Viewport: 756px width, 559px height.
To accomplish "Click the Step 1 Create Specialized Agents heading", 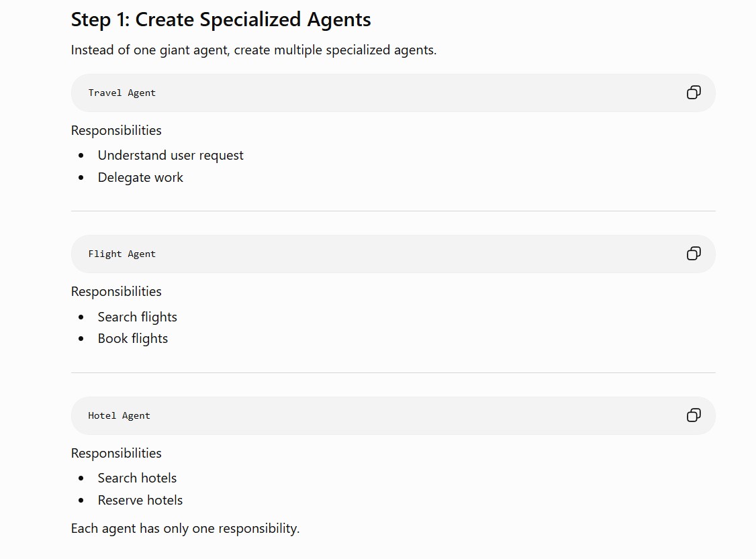I will pos(221,19).
